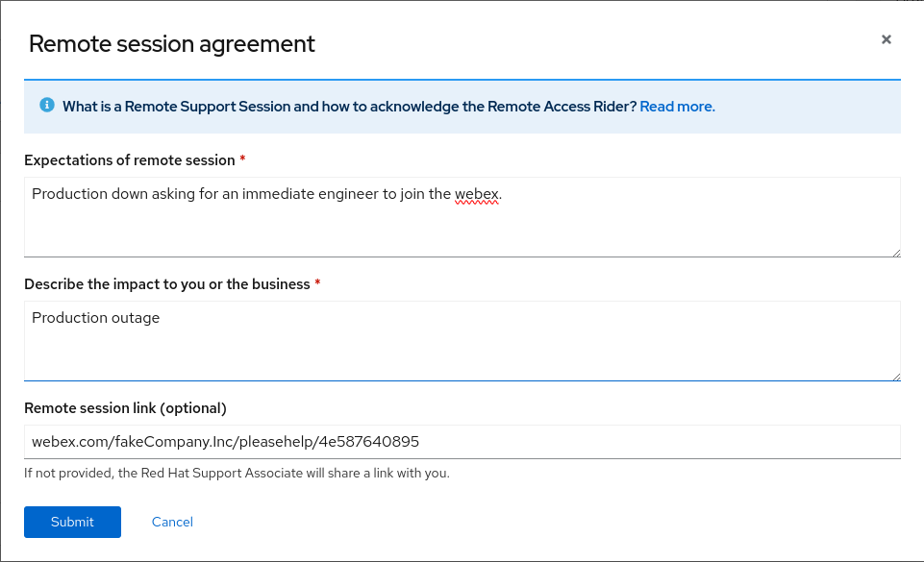924x562 pixels.
Task: Focus the business impact description textarea
Action: (x=462, y=351)
